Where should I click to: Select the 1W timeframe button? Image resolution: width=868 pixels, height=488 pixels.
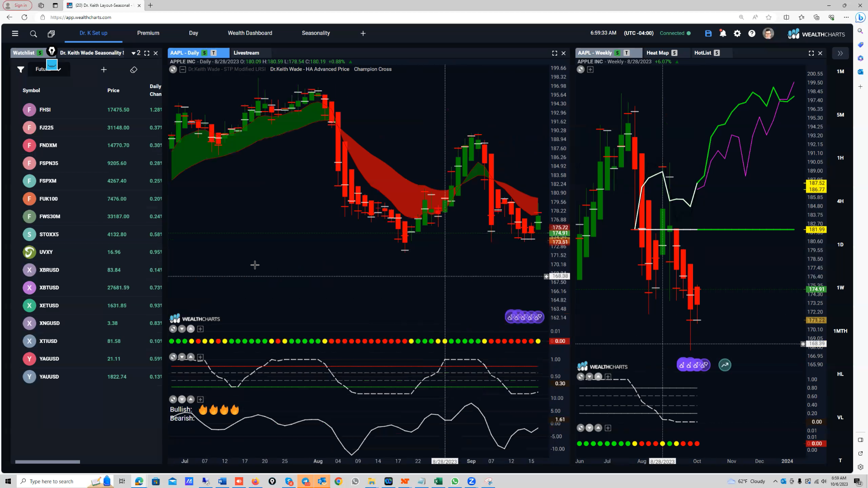(x=840, y=288)
